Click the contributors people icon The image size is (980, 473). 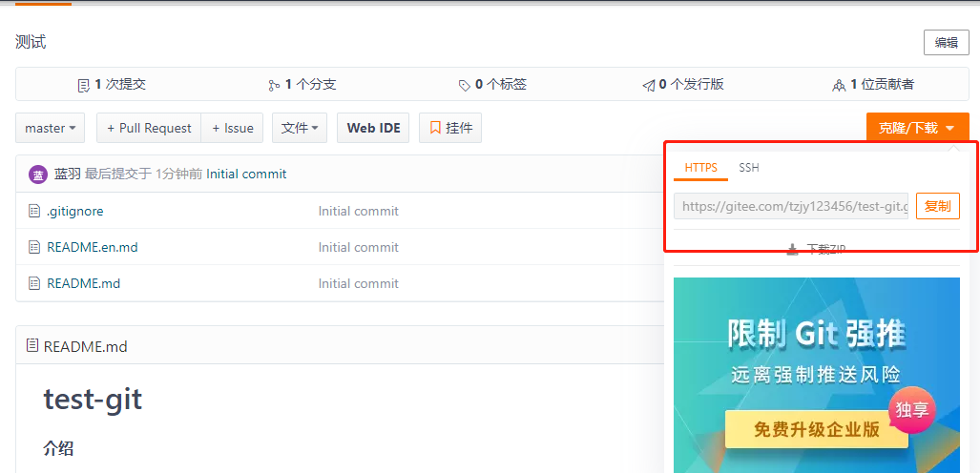point(839,86)
